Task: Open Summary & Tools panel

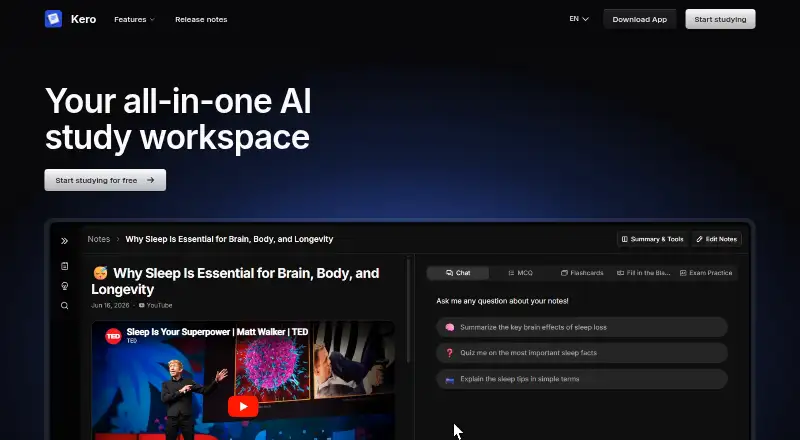Action: click(652, 239)
